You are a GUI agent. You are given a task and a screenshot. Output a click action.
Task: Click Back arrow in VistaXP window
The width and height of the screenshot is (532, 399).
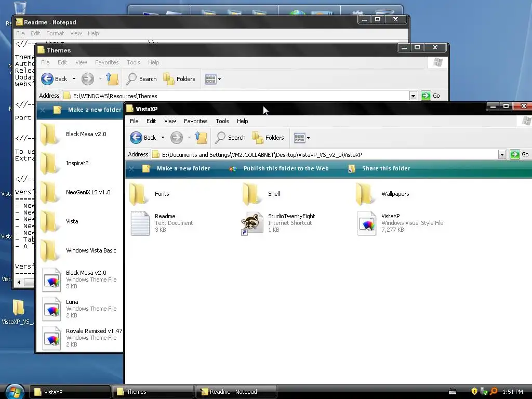point(136,138)
